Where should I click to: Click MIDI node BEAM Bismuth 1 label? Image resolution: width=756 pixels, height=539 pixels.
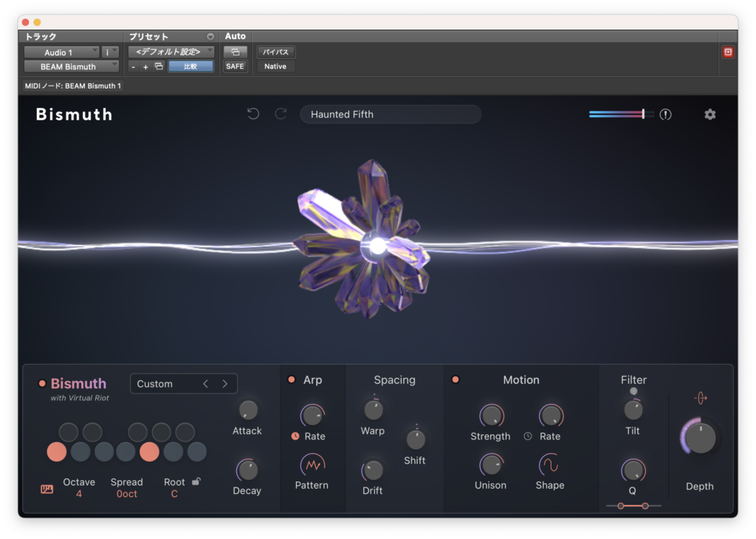pyautogui.click(x=73, y=86)
